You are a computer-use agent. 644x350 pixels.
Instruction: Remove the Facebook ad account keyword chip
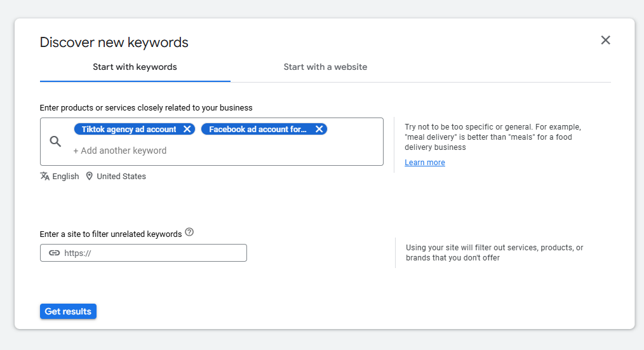(319, 129)
